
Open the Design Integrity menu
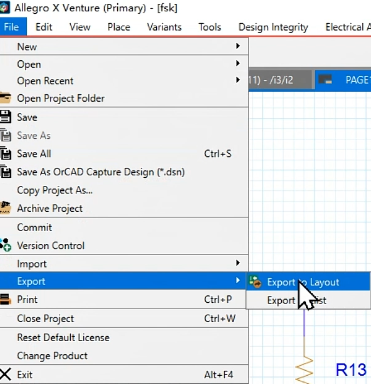273,27
